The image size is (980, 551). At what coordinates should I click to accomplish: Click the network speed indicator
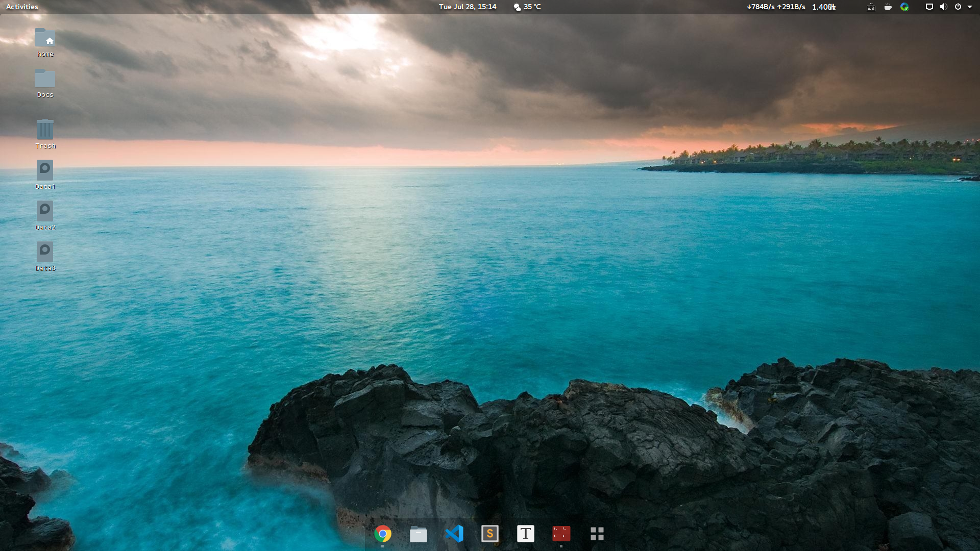tap(775, 7)
